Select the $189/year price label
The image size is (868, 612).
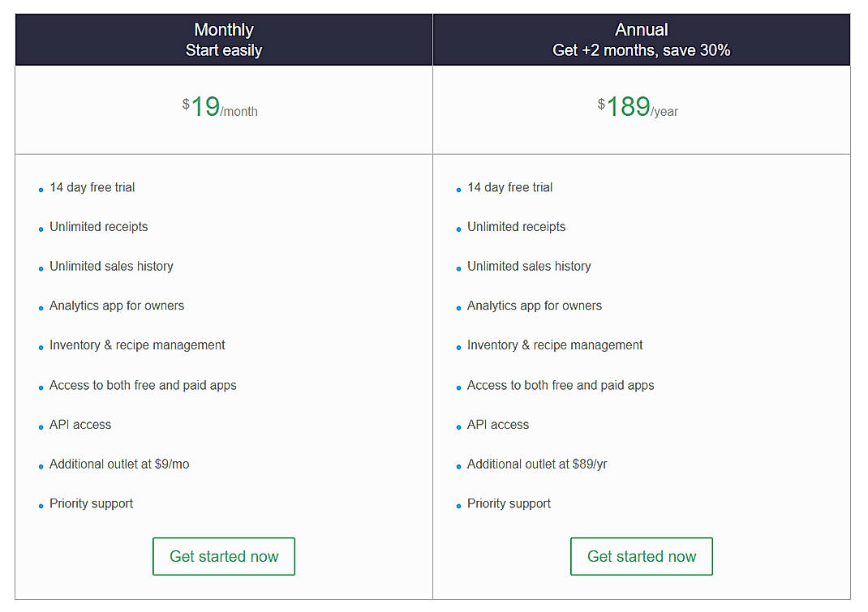[x=637, y=106]
